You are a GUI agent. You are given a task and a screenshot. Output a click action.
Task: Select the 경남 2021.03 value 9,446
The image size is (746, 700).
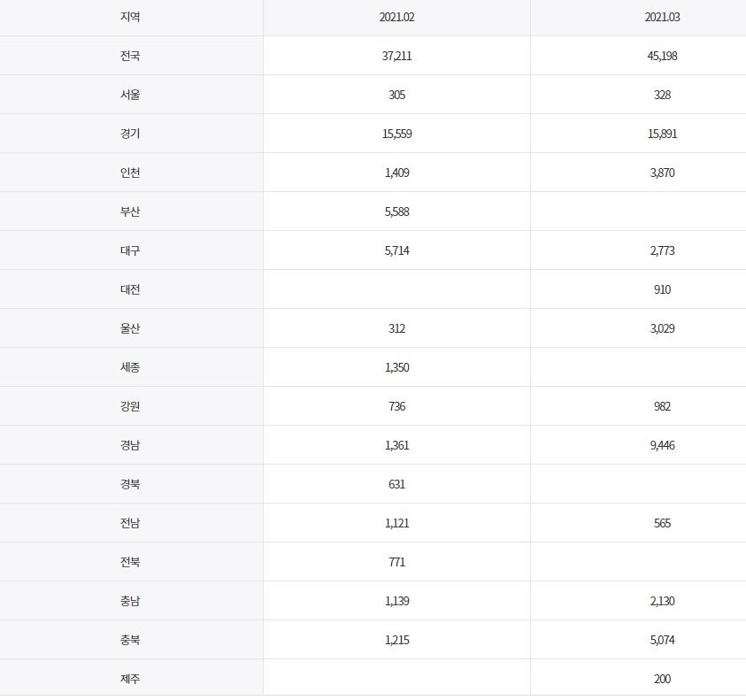click(663, 445)
